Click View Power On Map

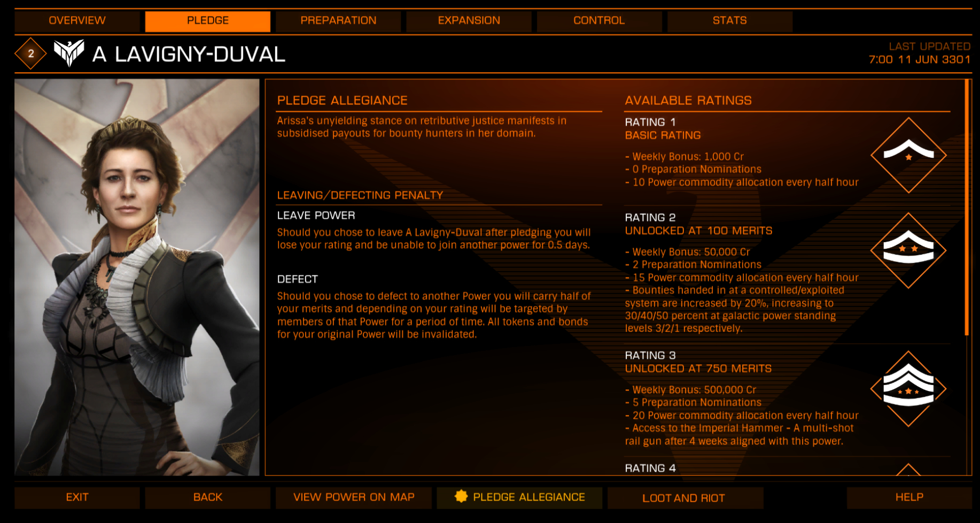(x=354, y=497)
